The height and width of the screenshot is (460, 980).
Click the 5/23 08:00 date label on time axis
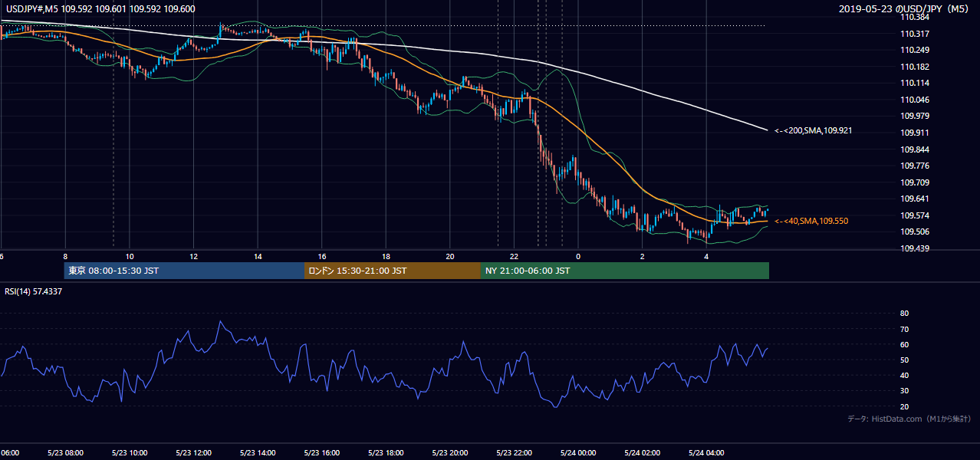(64, 452)
